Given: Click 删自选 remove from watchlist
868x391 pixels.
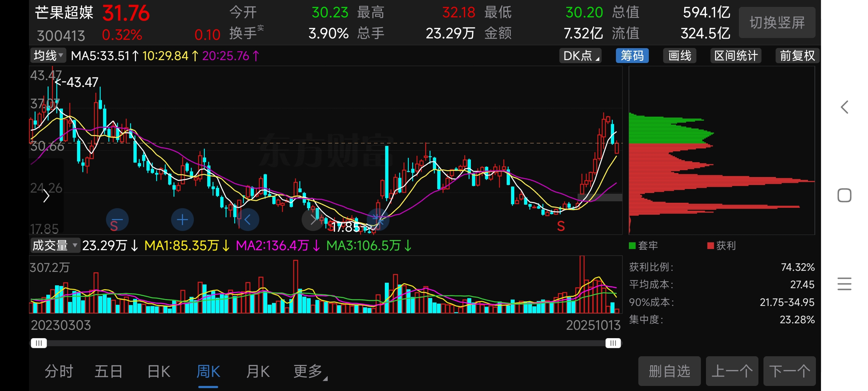Looking at the screenshot, I should pyautogui.click(x=669, y=371).
